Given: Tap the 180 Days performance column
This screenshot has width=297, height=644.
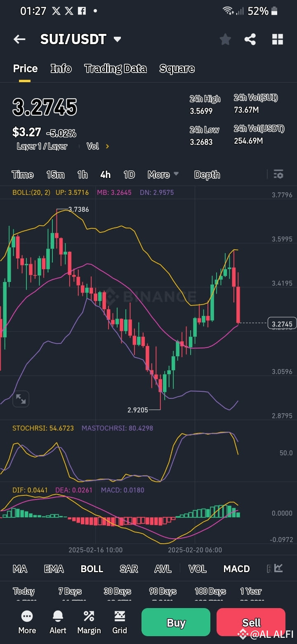Looking at the screenshot, I should (x=210, y=594).
